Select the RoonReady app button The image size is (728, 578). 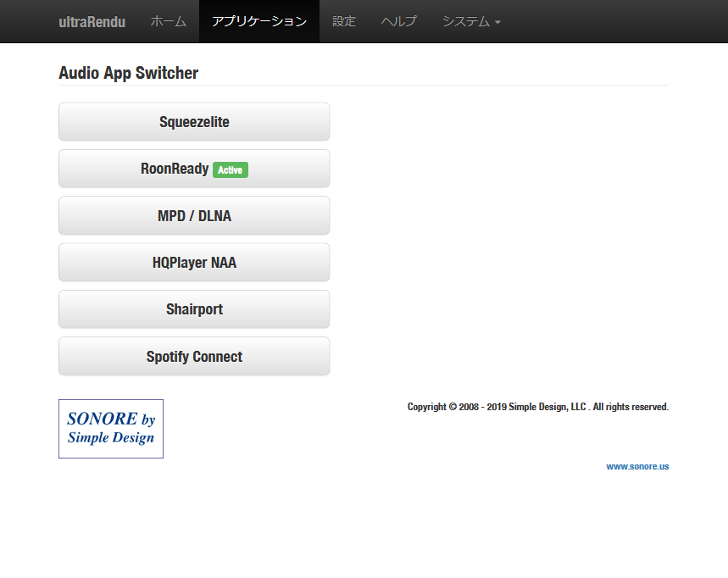(x=175, y=169)
